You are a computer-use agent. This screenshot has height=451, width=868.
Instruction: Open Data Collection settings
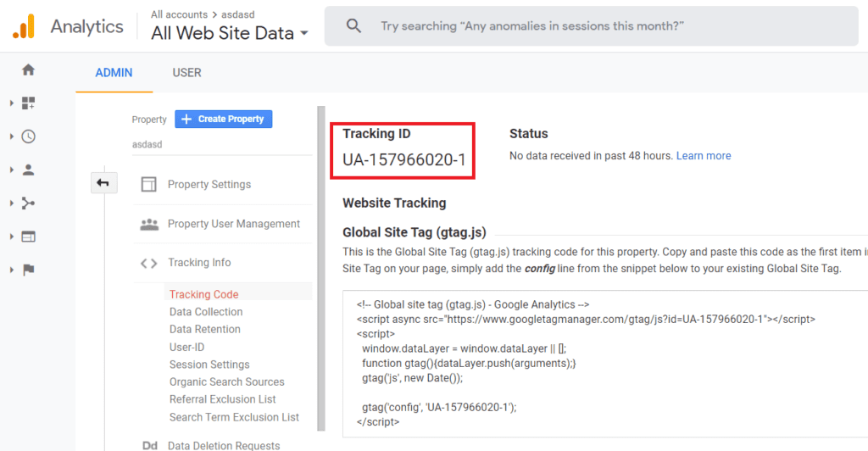206,312
